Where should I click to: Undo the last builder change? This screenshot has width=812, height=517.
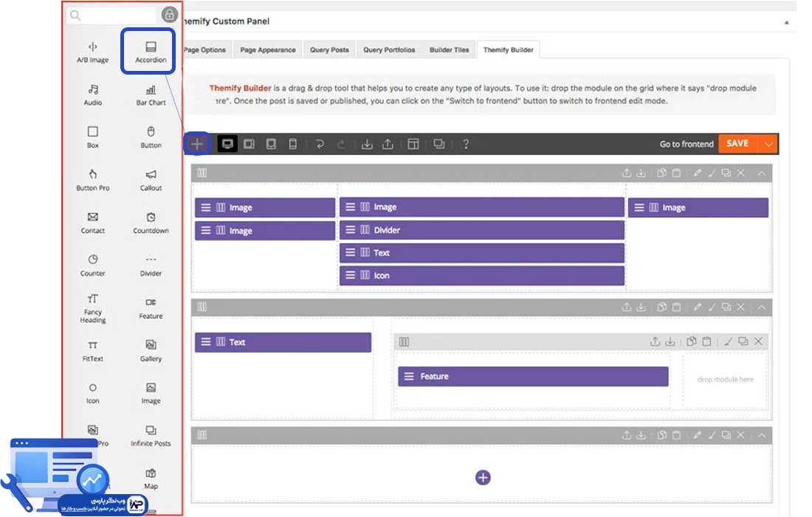pos(320,144)
